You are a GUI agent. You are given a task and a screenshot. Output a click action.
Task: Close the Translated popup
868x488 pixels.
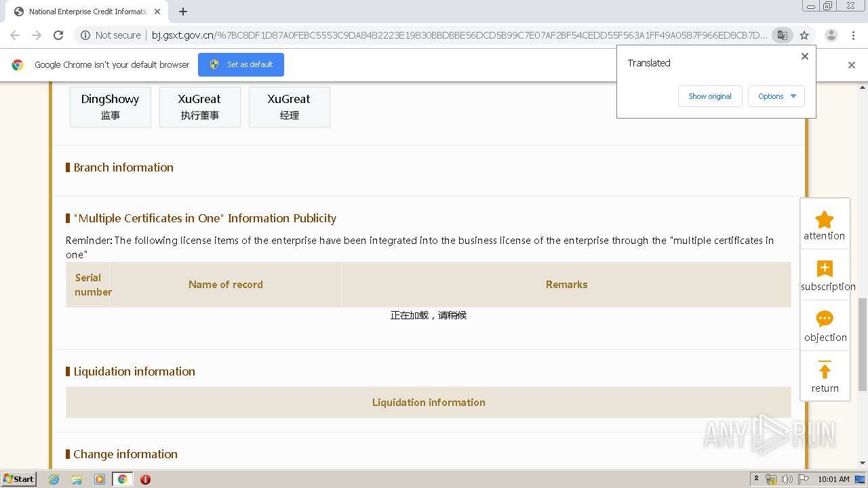[805, 56]
